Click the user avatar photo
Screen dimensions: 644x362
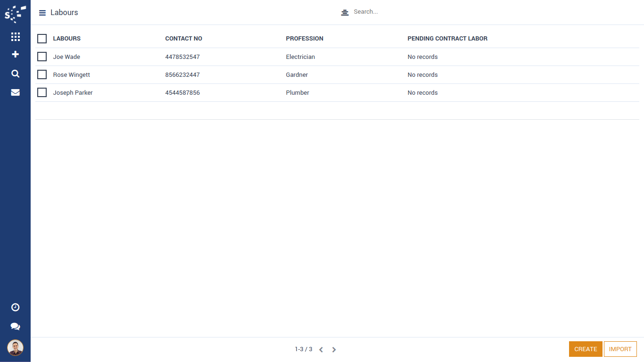tap(15, 348)
